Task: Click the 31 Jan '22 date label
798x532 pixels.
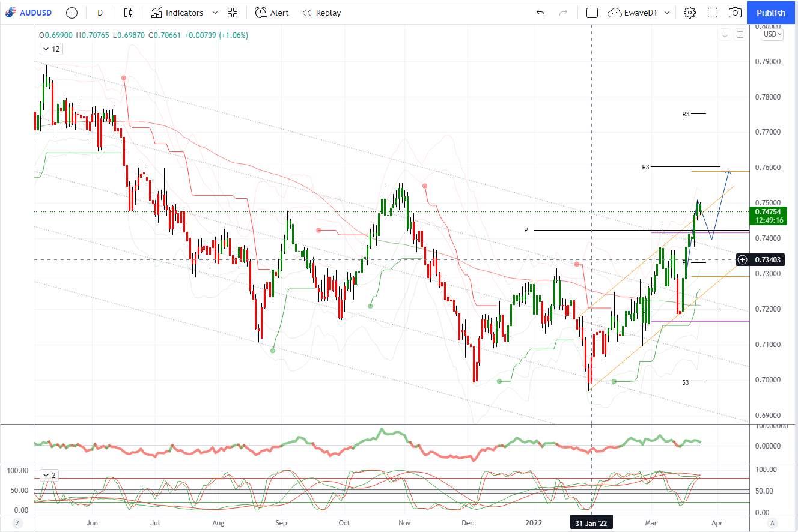Action: coord(592,523)
